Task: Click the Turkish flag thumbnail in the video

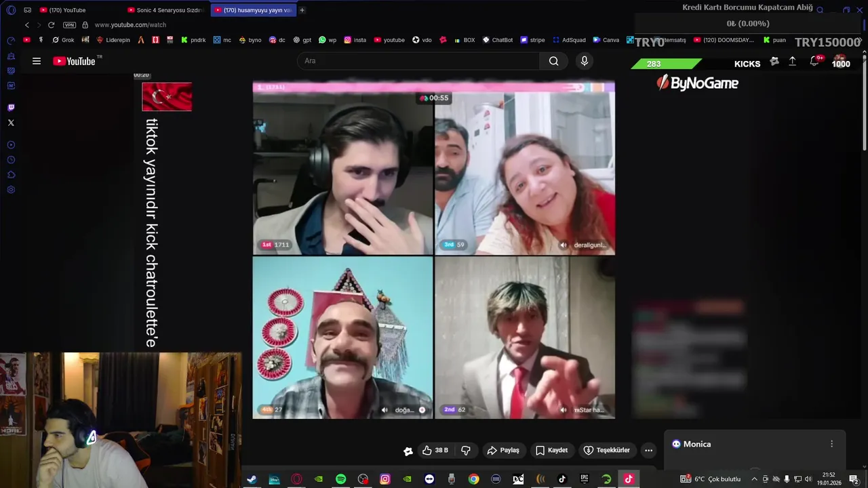Action: [167, 97]
